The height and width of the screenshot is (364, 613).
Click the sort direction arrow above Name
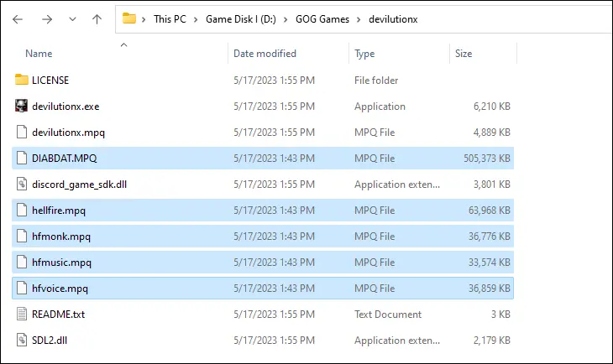click(124, 45)
